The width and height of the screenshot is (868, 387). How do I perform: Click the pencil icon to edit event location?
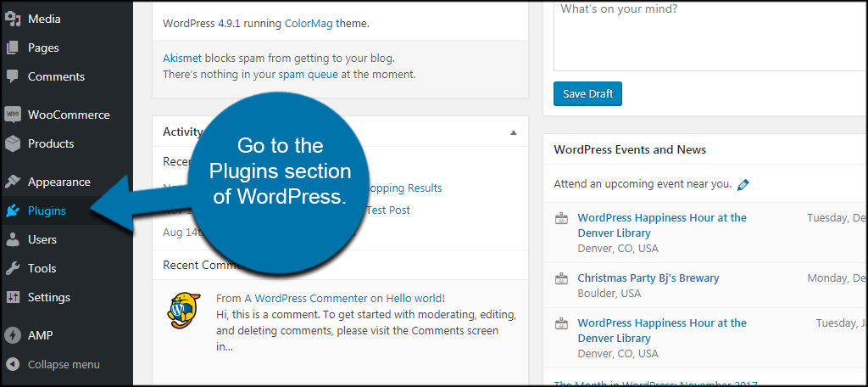pyautogui.click(x=743, y=185)
